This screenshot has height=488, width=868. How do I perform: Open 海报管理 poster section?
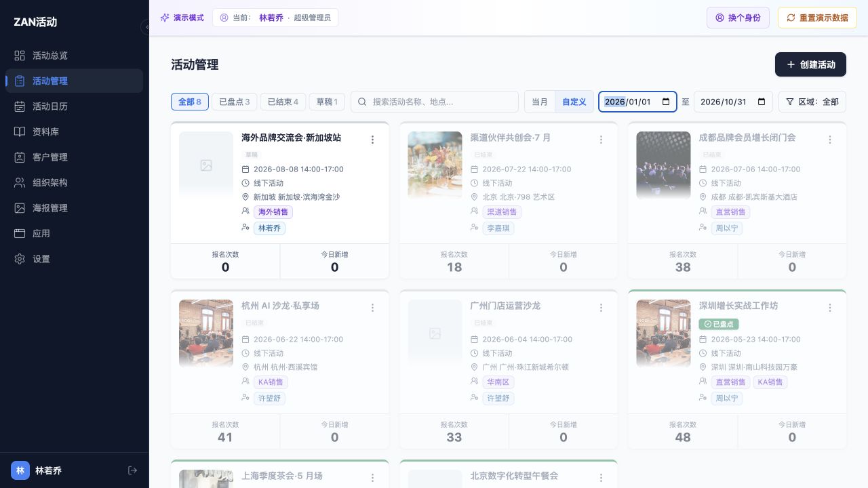click(x=74, y=208)
